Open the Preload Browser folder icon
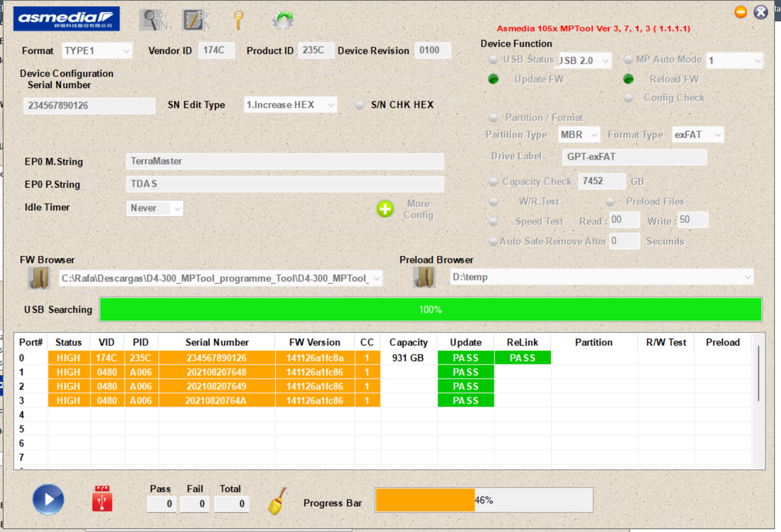Image resolution: width=781 pixels, height=532 pixels. pos(424,277)
